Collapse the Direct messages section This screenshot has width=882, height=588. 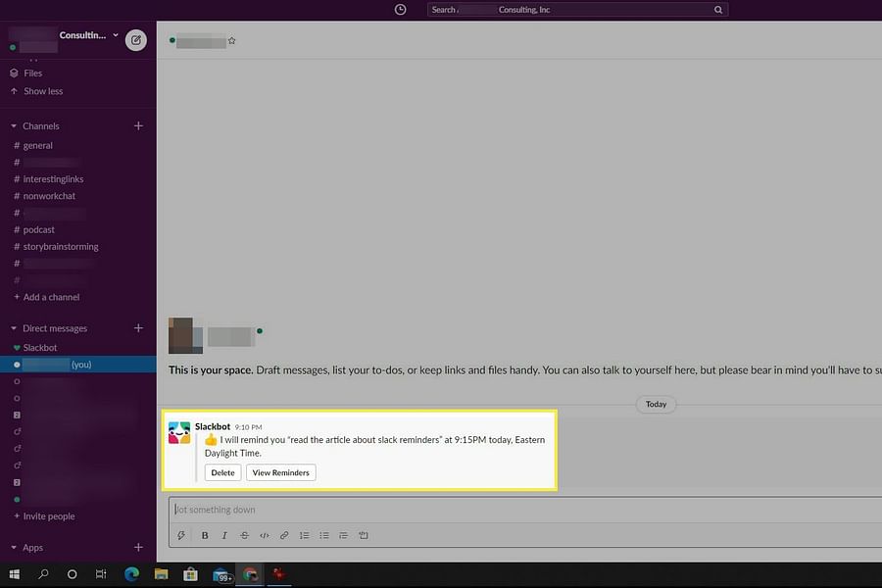point(14,329)
